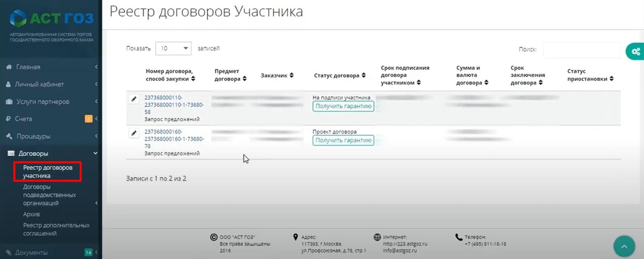Click the Поиск search input field

581,50
